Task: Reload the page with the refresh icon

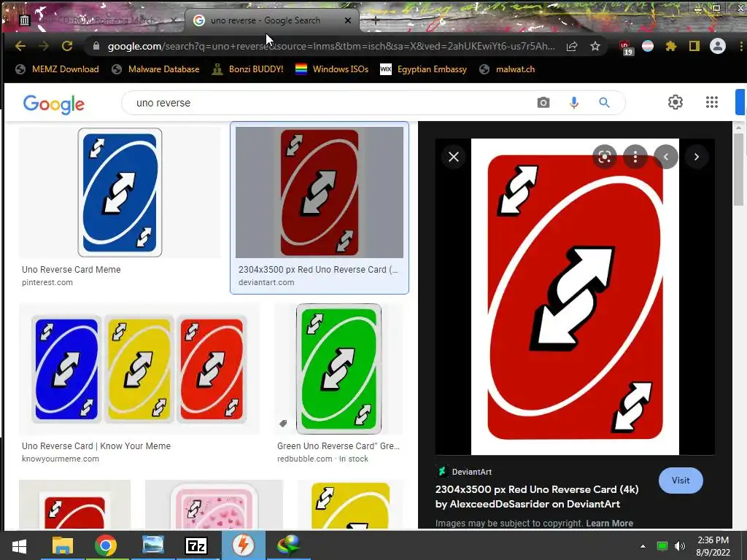Action: 67,46
